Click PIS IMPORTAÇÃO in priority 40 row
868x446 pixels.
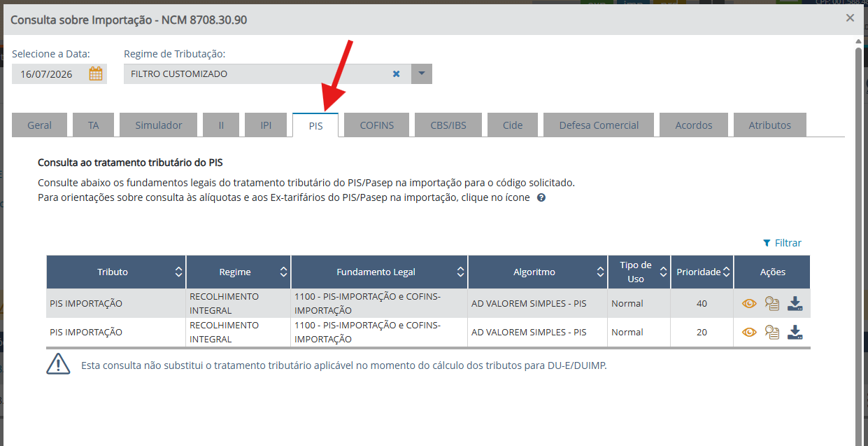[86, 304]
